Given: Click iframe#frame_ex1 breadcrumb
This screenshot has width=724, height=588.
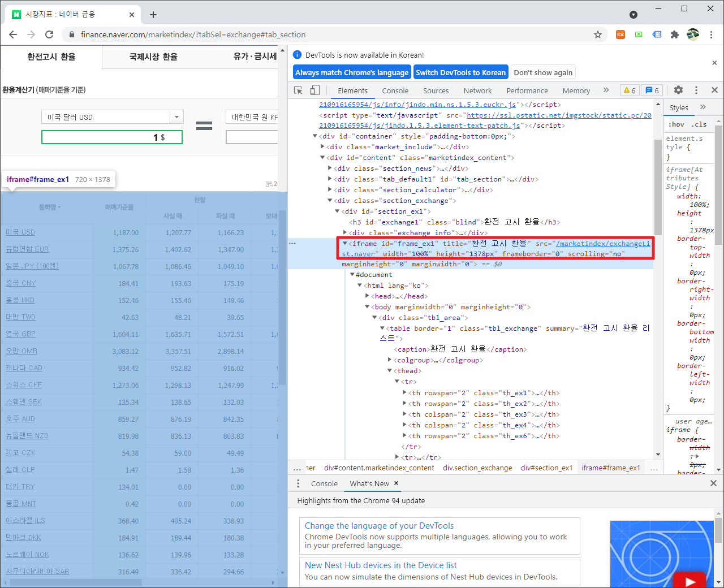Looking at the screenshot, I should (x=611, y=468).
